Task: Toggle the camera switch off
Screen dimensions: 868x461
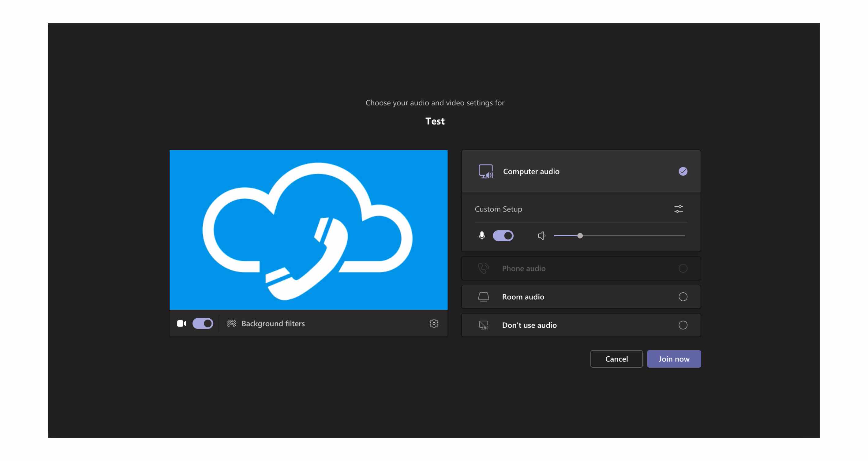Action: pos(203,324)
